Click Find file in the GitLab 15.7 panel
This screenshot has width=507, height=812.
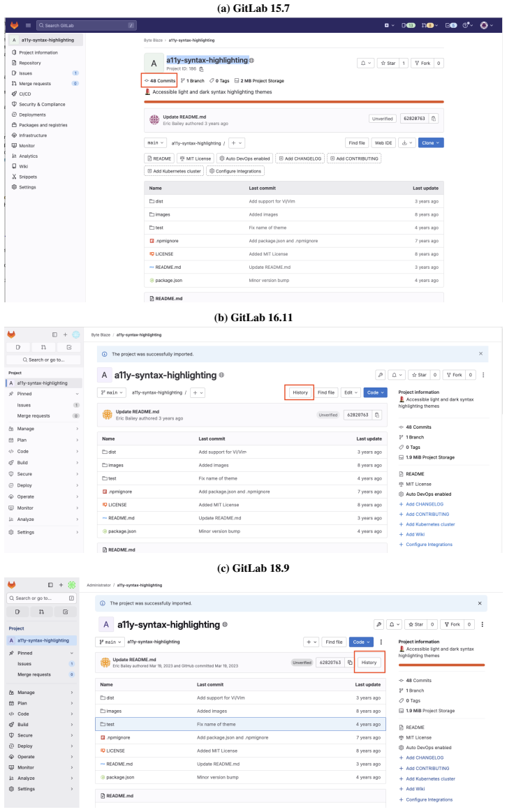pos(357,143)
